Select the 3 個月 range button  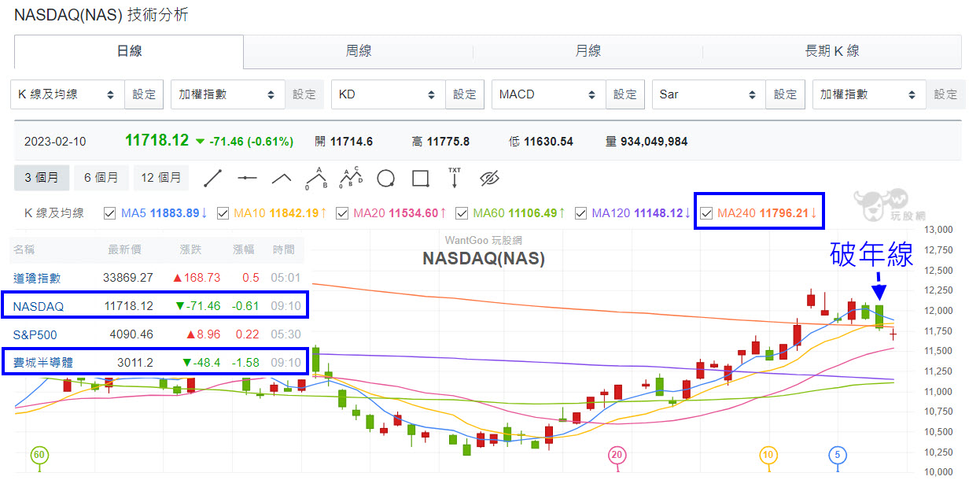point(42,178)
